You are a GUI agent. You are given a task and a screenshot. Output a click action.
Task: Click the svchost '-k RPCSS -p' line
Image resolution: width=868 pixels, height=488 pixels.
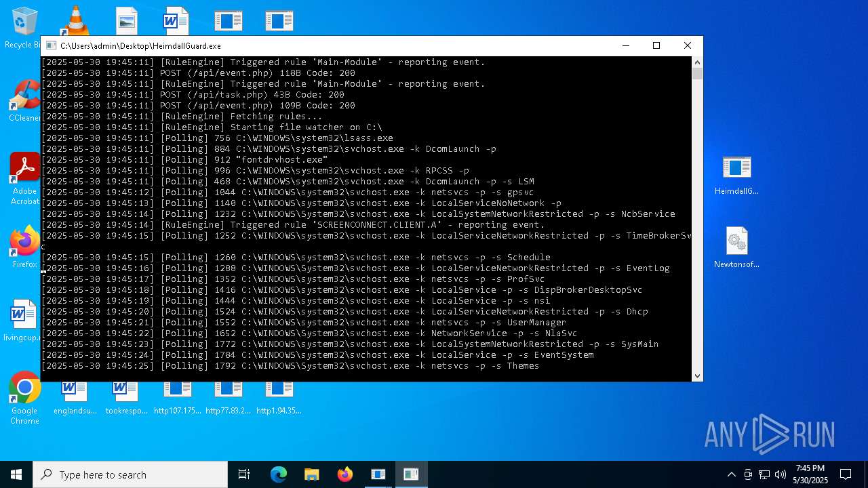(x=255, y=171)
